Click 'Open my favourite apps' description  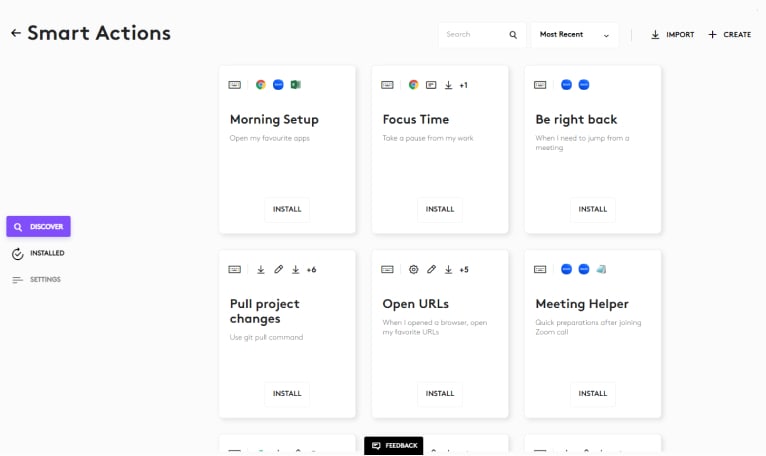coord(270,138)
